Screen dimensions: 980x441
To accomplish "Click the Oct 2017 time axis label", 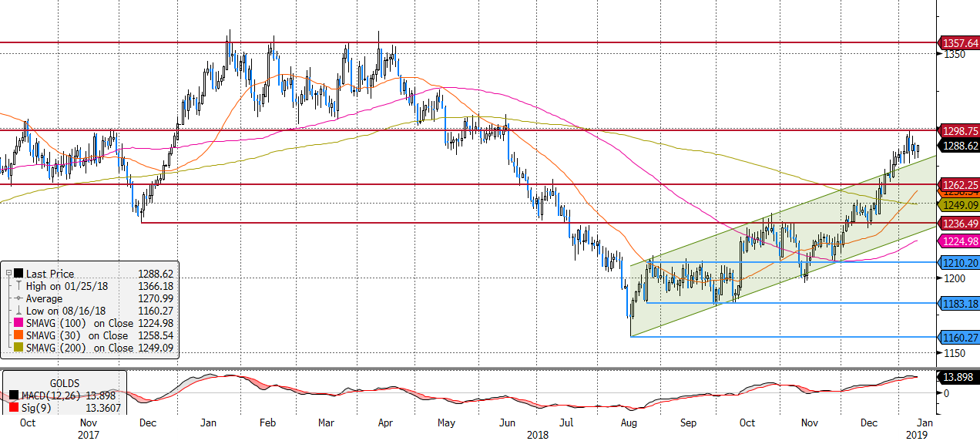I will 27,423.
